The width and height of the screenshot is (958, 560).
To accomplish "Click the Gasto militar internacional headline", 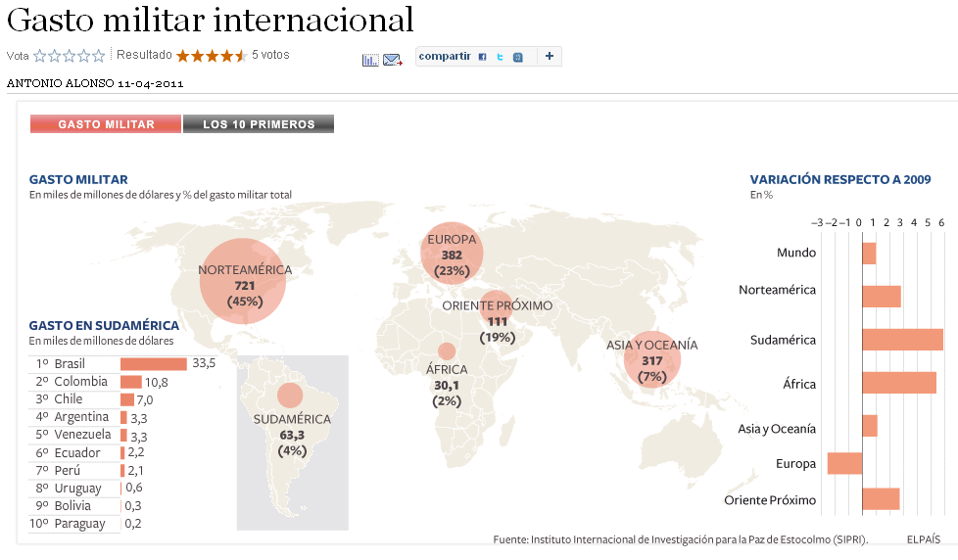I will point(211,20).
